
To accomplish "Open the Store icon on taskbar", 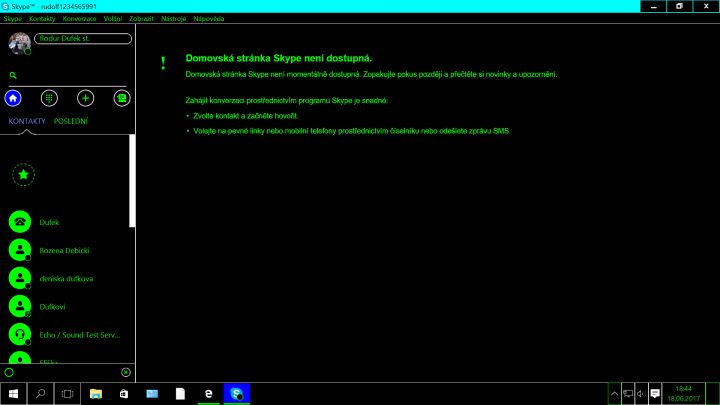I will pos(124,394).
